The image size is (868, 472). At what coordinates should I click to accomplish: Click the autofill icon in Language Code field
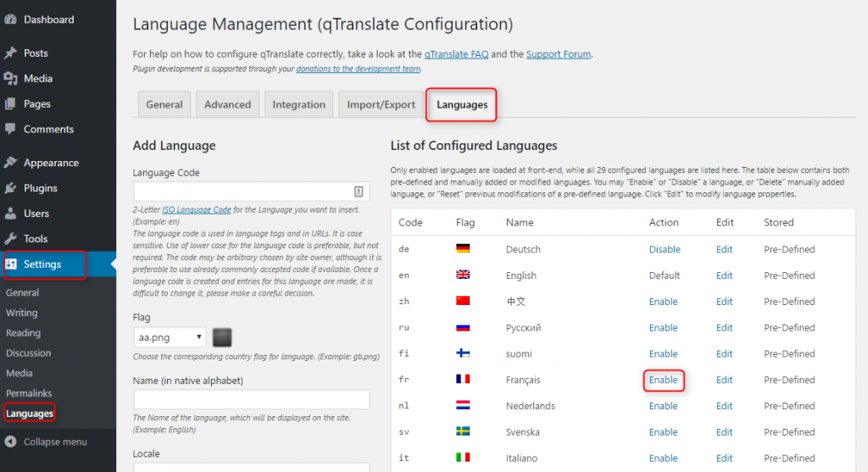pyautogui.click(x=359, y=192)
